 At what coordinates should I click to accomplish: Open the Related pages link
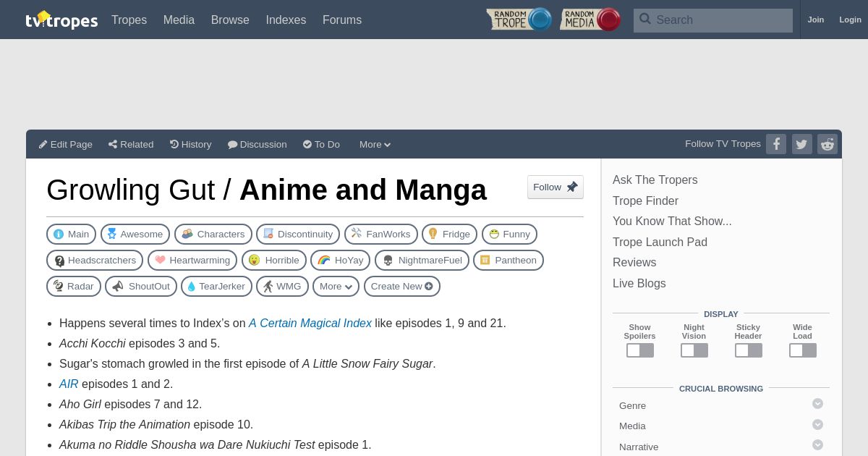131,144
